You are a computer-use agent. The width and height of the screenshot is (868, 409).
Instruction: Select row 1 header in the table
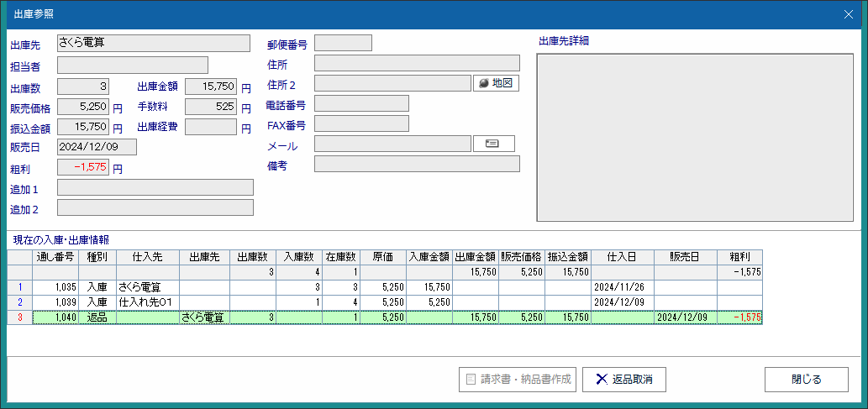pos(19,287)
